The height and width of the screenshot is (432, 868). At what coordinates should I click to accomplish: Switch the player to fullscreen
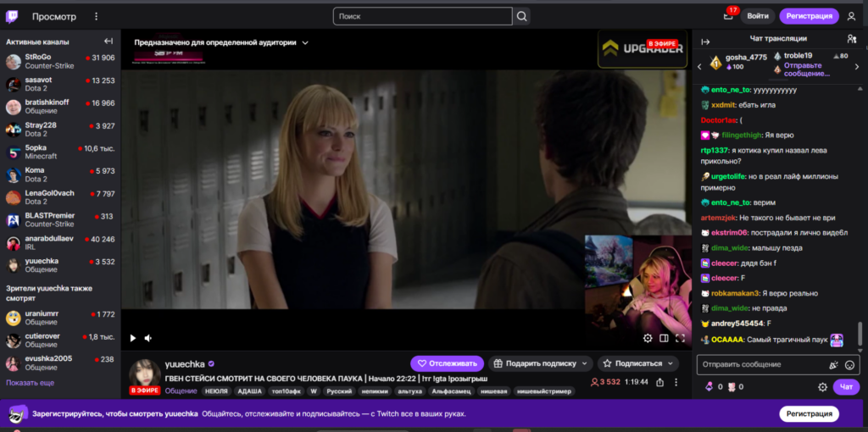pyautogui.click(x=681, y=338)
